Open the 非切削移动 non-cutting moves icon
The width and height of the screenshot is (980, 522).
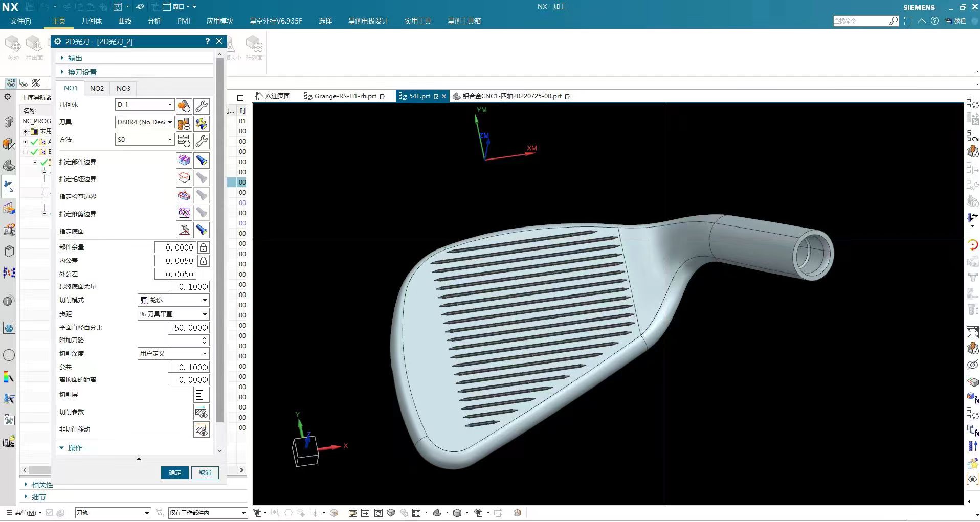(x=201, y=429)
